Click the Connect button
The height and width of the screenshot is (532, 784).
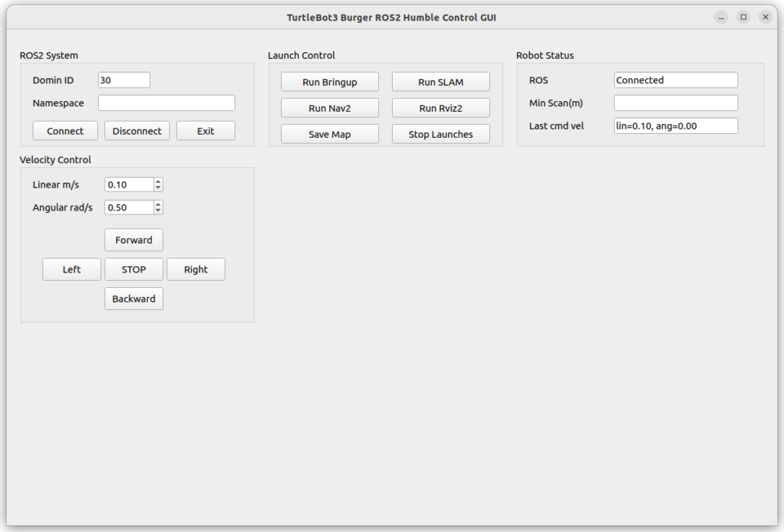(x=65, y=131)
